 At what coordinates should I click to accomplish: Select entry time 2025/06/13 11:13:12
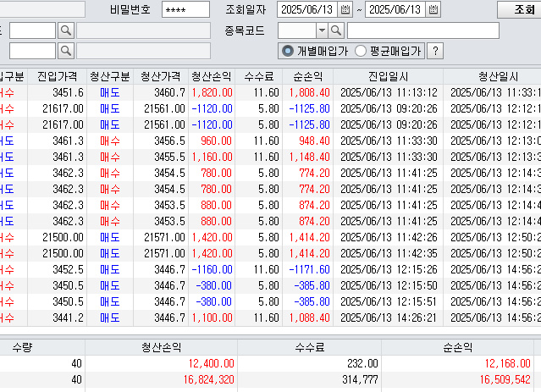point(388,92)
